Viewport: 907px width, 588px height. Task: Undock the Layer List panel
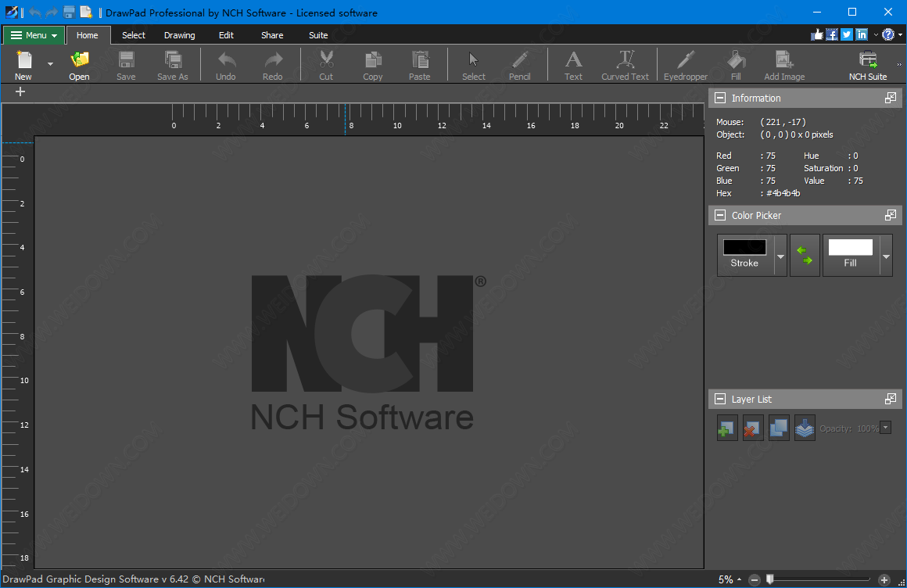pos(891,399)
